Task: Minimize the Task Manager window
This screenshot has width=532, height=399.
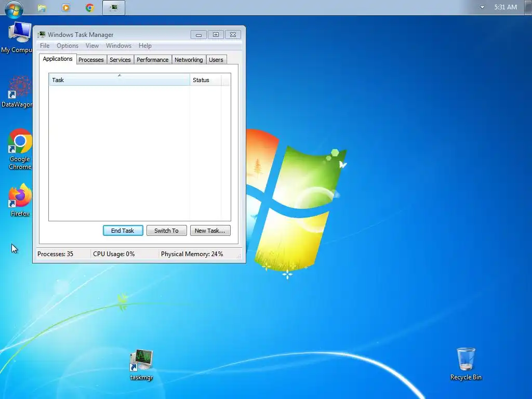Action: [198, 35]
